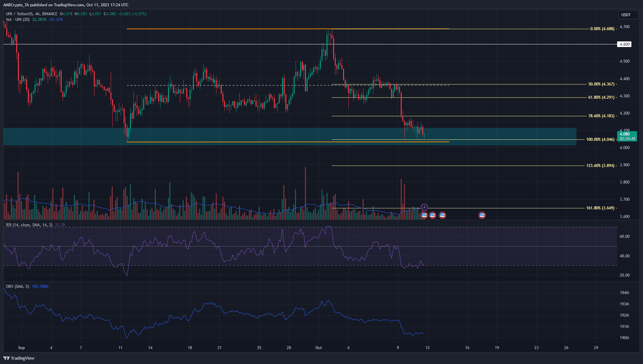Viewport: 643px width, 364px height.
Task: Click the 161.80% (3.649) Fibonacci label
Action: click(600, 208)
